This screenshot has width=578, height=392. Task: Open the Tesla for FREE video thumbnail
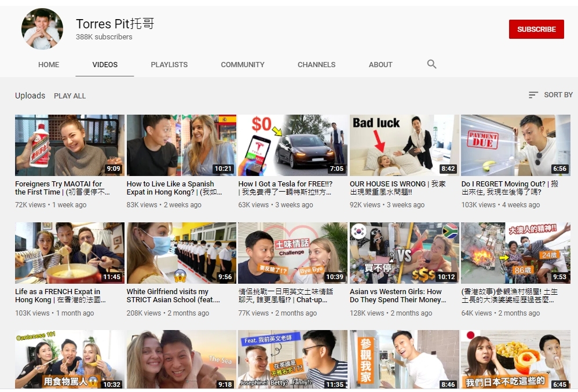click(292, 145)
